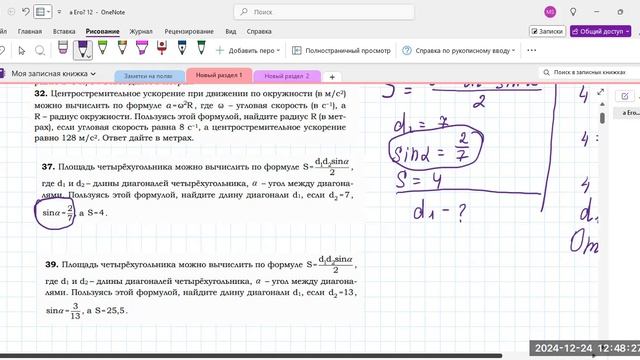This screenshot has width=640, height=360.
Task: Select the Lasso select tool
Action: tap(40, 50)
